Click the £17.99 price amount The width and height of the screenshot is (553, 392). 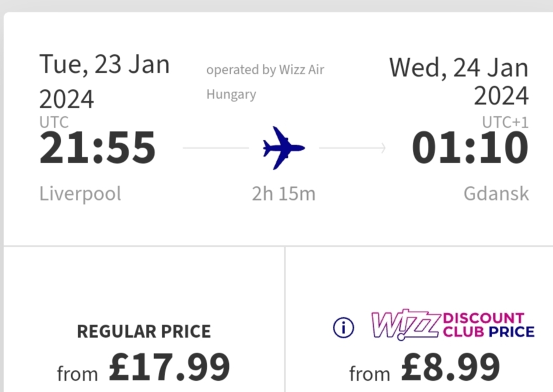pos(169,367)
